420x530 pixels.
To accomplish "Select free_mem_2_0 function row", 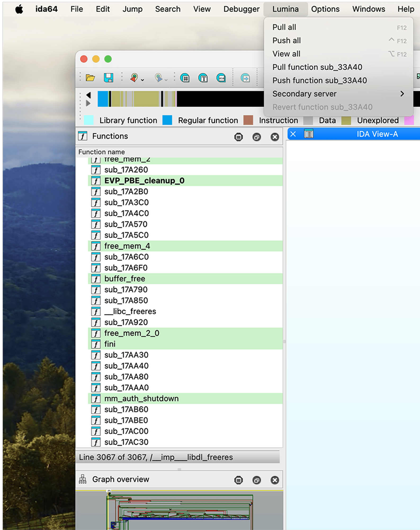I will [185, 333].
